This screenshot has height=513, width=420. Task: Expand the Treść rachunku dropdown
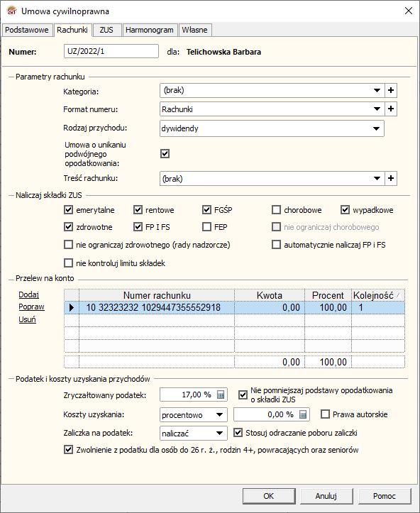[377, 178]
